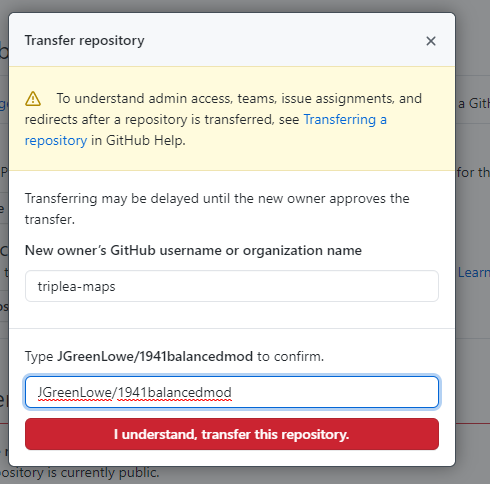Close the Transfer repository dialog

(x=431, y=41)
